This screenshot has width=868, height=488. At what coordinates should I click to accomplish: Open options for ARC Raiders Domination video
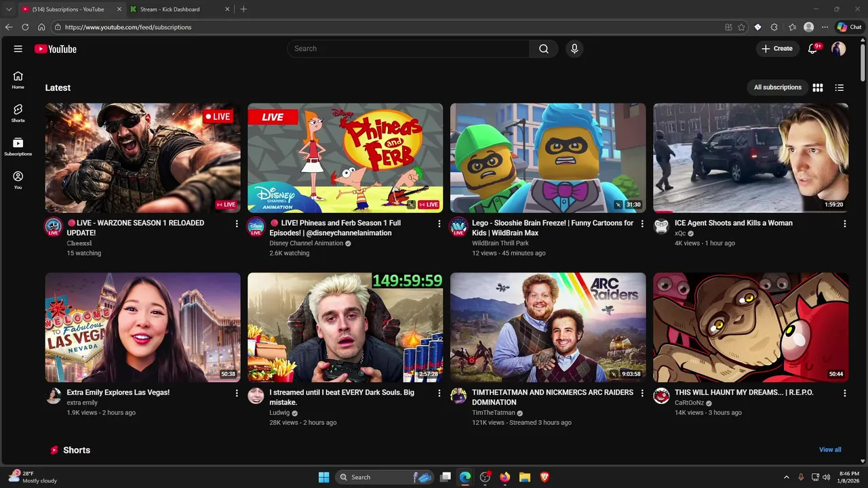tap(642, 393)
